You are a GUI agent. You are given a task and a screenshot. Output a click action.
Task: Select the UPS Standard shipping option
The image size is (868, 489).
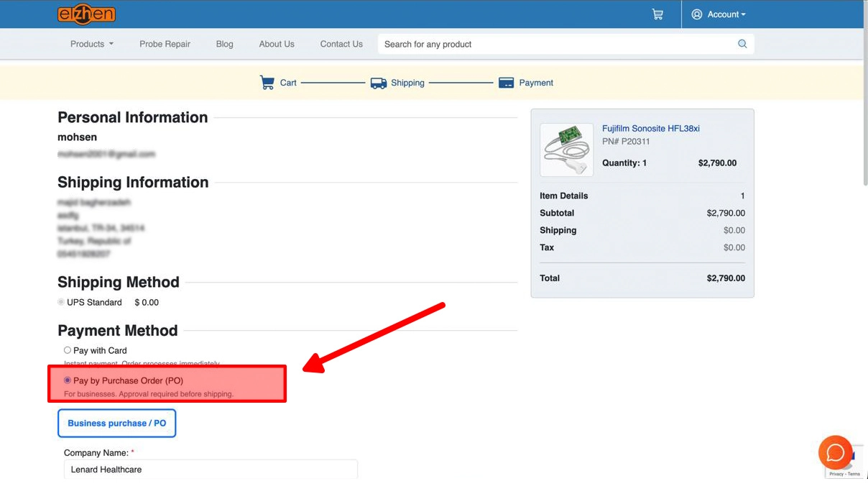click(x=61, y=301)
